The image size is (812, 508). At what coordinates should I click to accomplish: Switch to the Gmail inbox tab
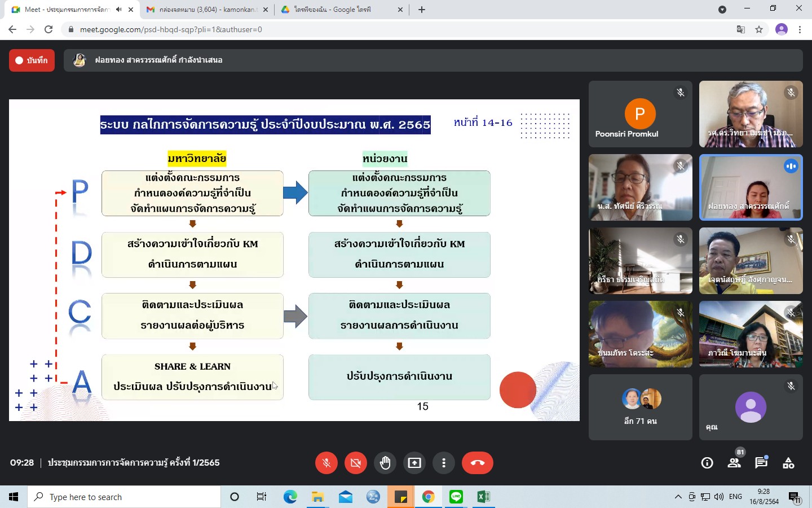[206, 10]
